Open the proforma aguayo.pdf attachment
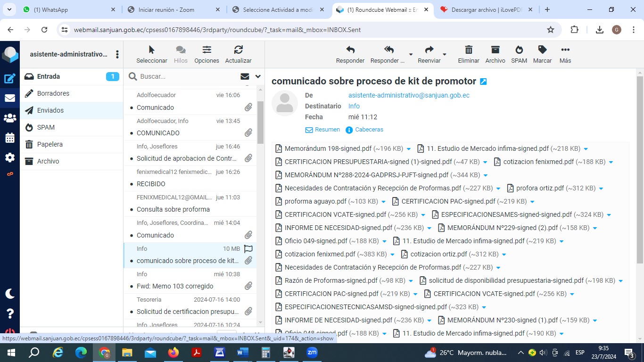This screenshot has height=362, width=644. coord(315,201)
